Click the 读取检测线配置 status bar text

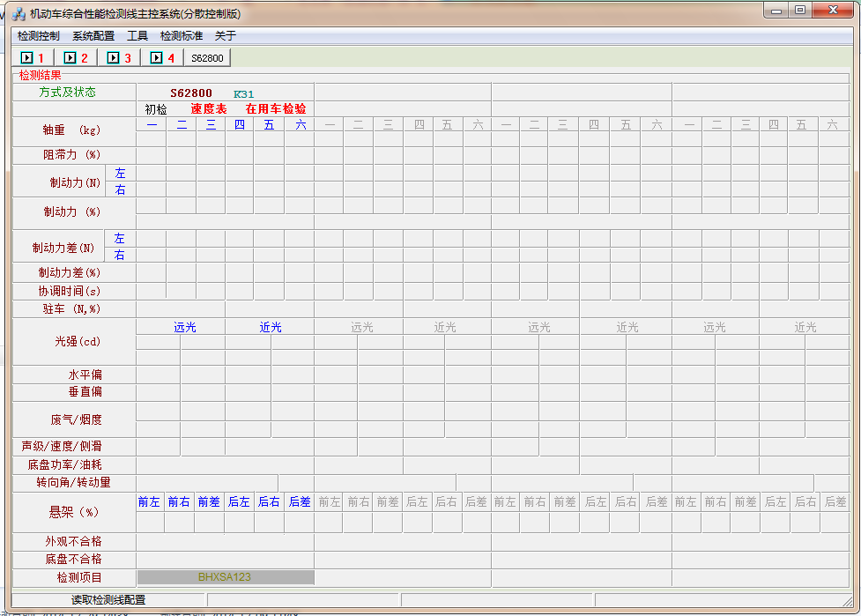[x=108, y=600]
